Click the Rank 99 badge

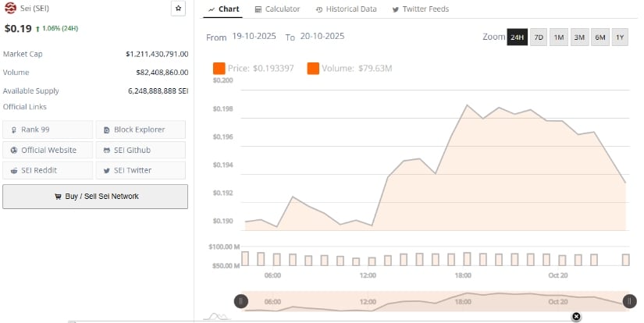tap(48, 130)
